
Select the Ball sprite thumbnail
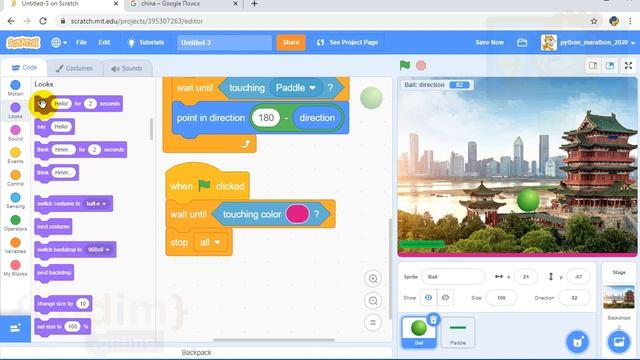click(x=419, y=333)
